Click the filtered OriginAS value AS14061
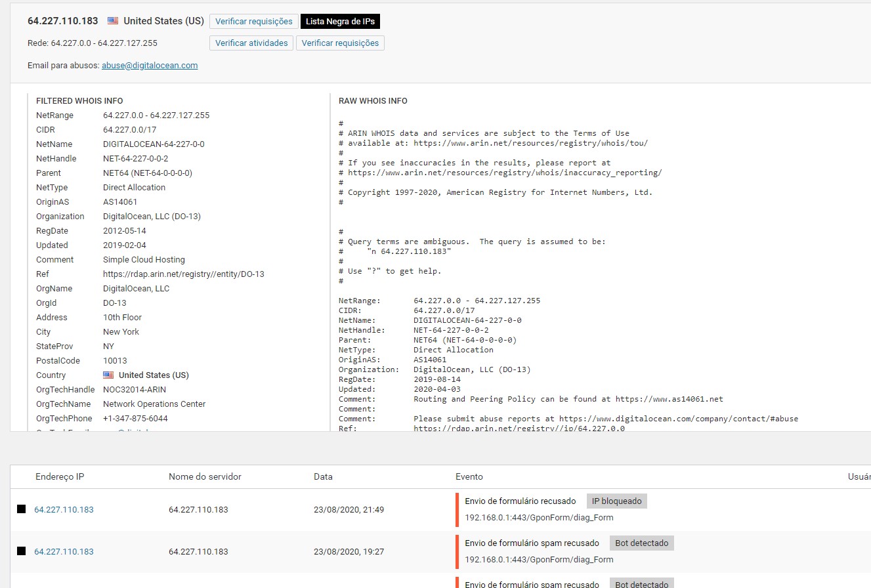The image size is (871, 588). pyautogui.click(x=120, y=202)
